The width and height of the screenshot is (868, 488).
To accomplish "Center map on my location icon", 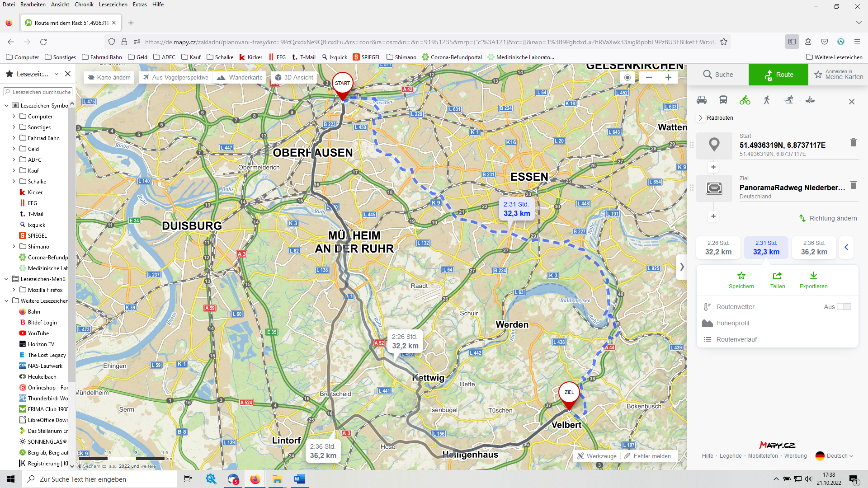I will click(x=627, y=77).
